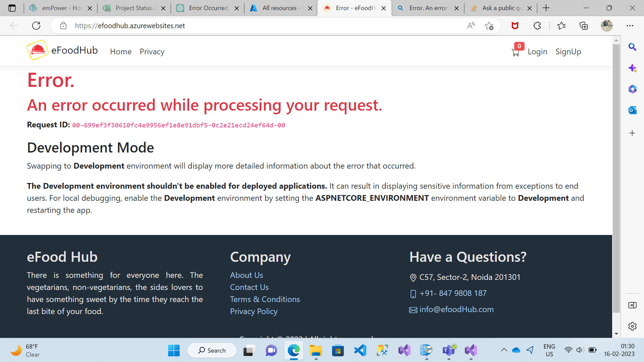644x362 pixels.
Task: Toggle favorite for this page
Action: point(489,25)
